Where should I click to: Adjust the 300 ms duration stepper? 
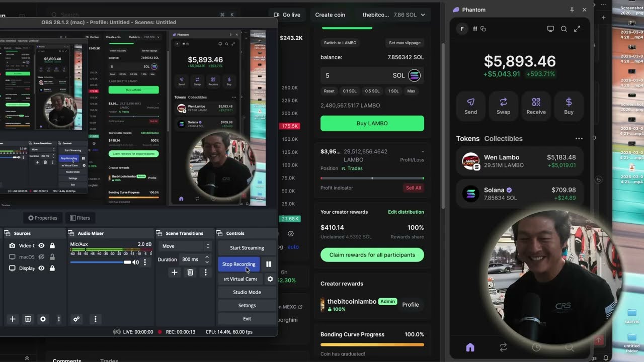tap(207, 259)
